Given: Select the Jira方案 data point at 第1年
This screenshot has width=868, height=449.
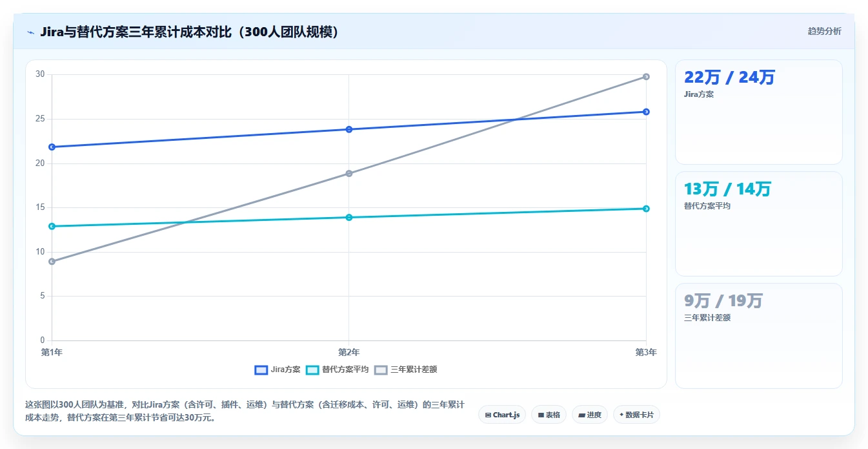Looking at the screenshot, I should (52, 147).
